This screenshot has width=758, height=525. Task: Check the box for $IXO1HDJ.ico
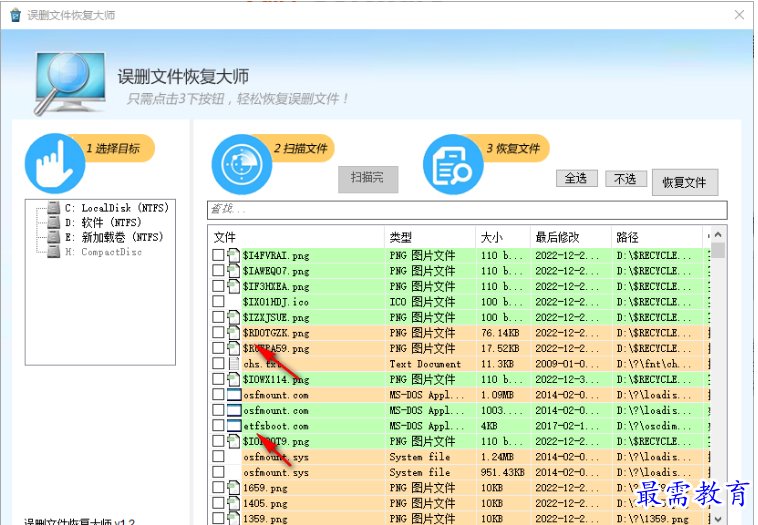pos(219,301)
